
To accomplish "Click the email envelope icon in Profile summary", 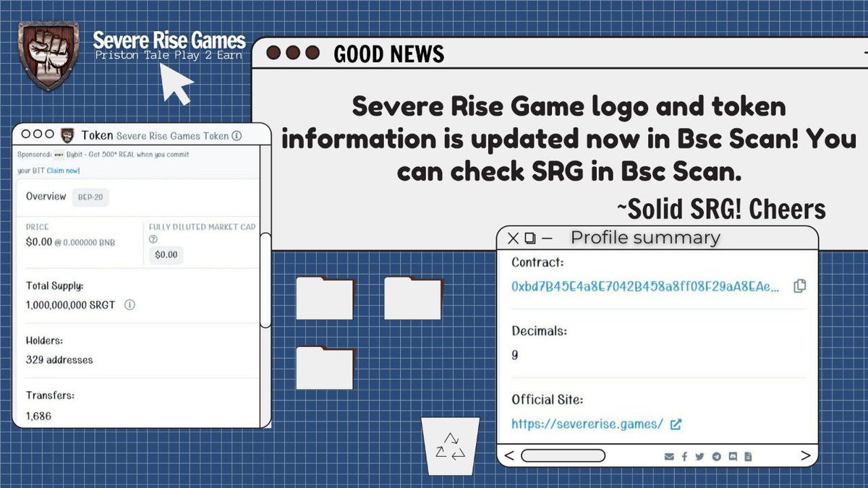I will (669, 456).
